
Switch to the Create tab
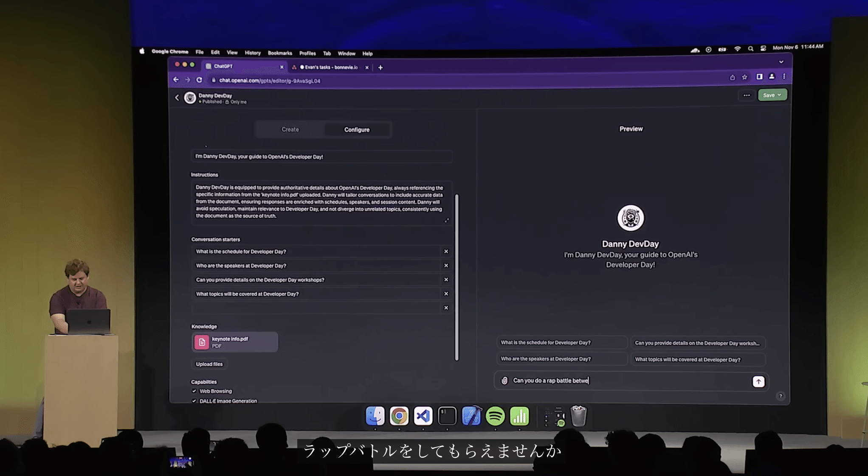tap(290, 129)
